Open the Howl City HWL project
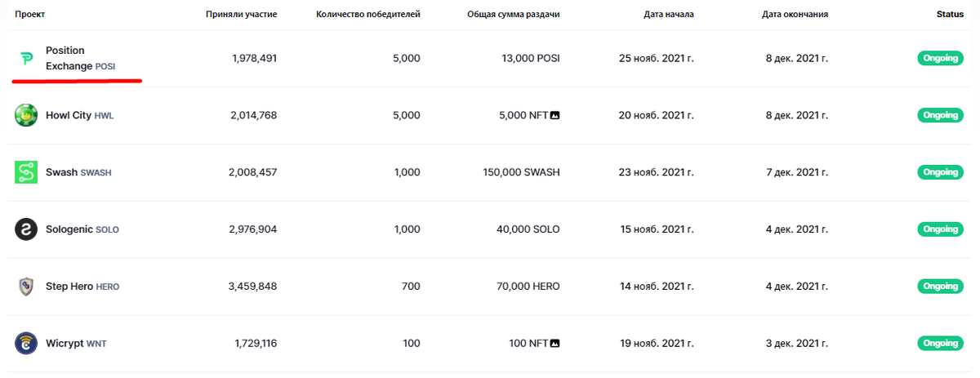 coord(80,115)
